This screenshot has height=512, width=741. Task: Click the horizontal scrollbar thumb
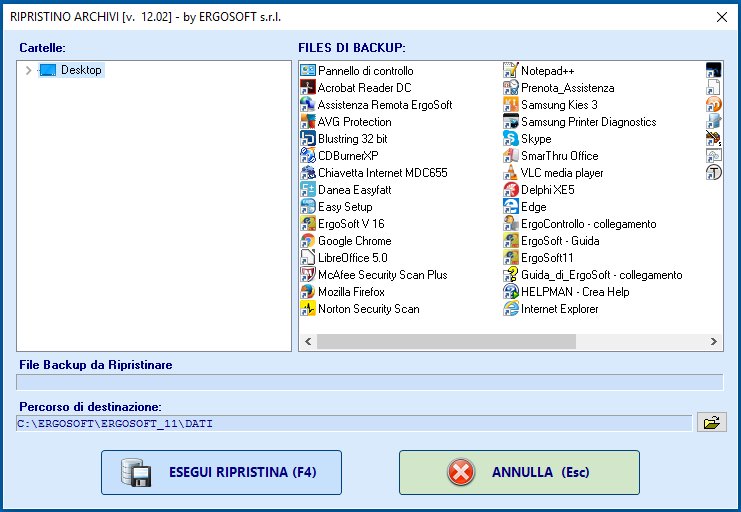(446, 341)
